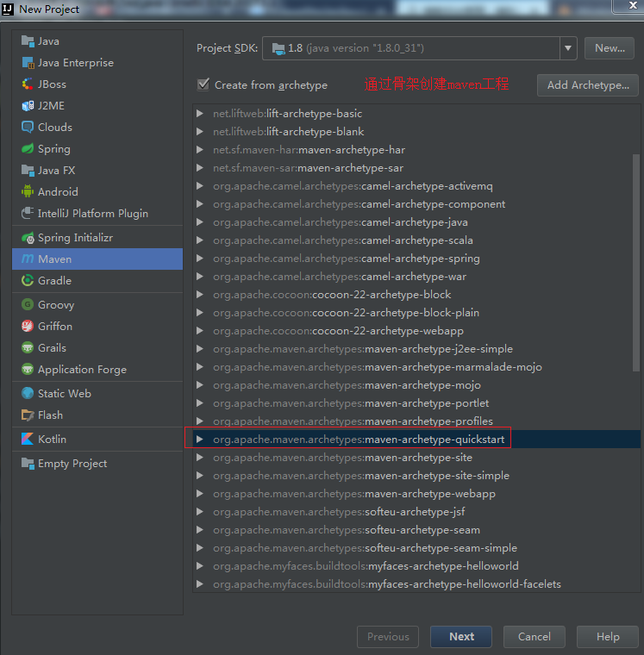Click the Next button

tap(461, 637)
